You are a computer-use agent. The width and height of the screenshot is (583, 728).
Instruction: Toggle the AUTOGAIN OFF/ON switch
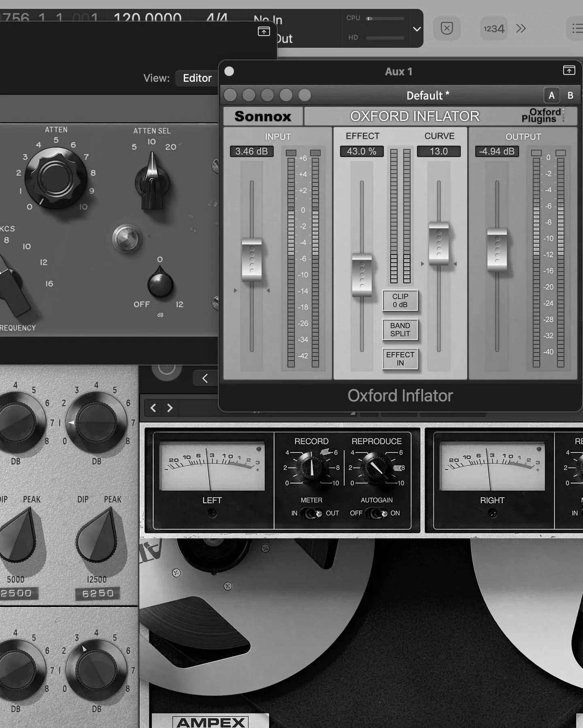pyautogui.click(x=377, y=514)
